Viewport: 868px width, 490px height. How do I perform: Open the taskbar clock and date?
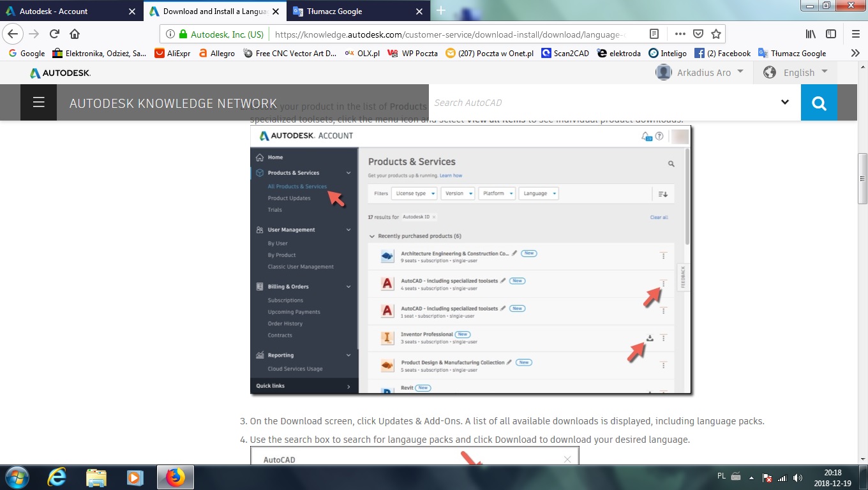point(832,477)
